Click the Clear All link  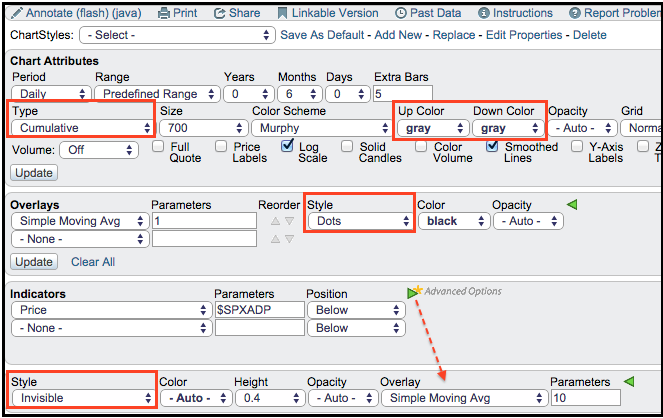[93, 262]
